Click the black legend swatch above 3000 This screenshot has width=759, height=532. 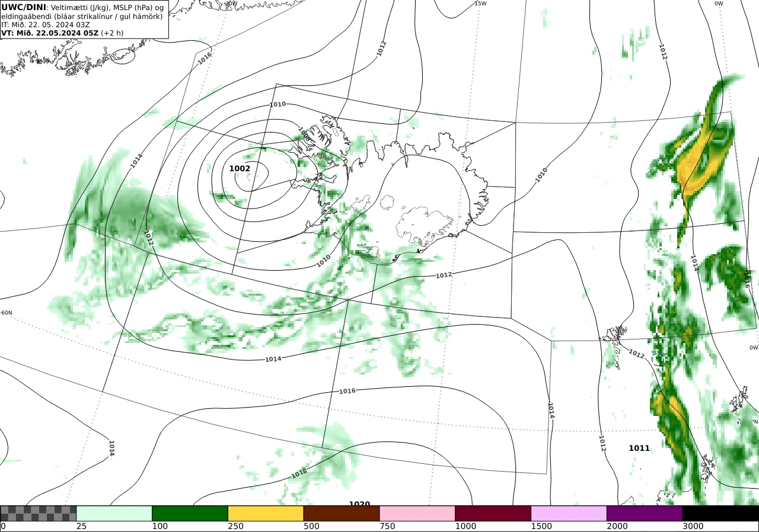pos(720,513)
